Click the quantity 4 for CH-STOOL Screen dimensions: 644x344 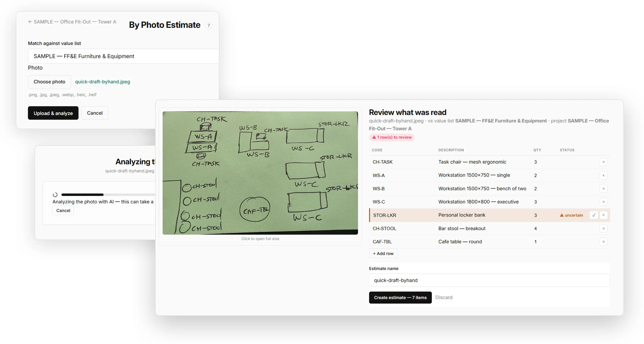(x=535, y=229)
